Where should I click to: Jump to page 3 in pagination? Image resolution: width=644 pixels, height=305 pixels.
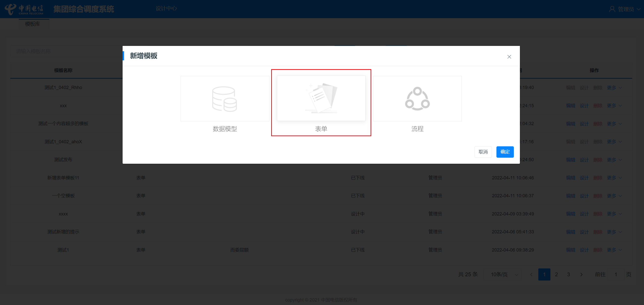pyautogui.click(x=568, y=274)
